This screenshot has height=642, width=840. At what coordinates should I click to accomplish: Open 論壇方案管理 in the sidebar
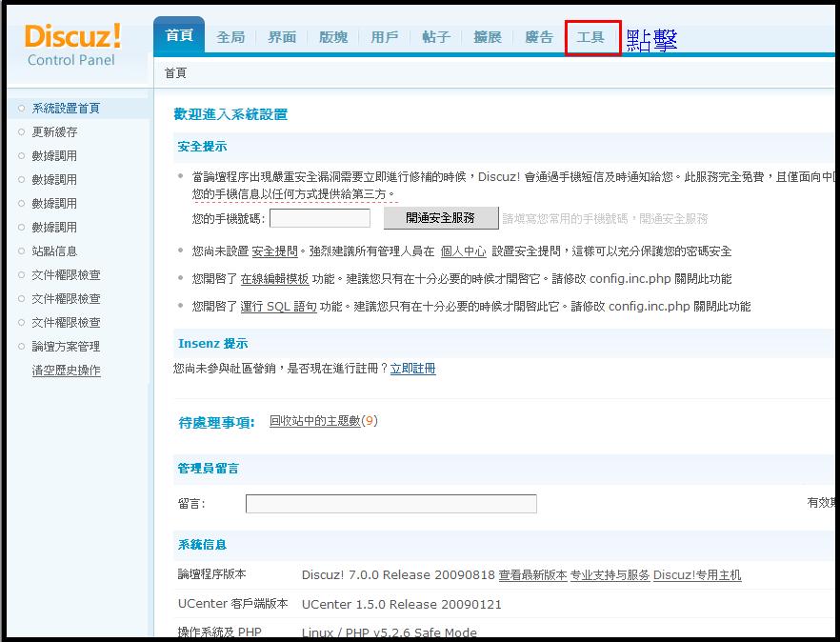[66, 347]
